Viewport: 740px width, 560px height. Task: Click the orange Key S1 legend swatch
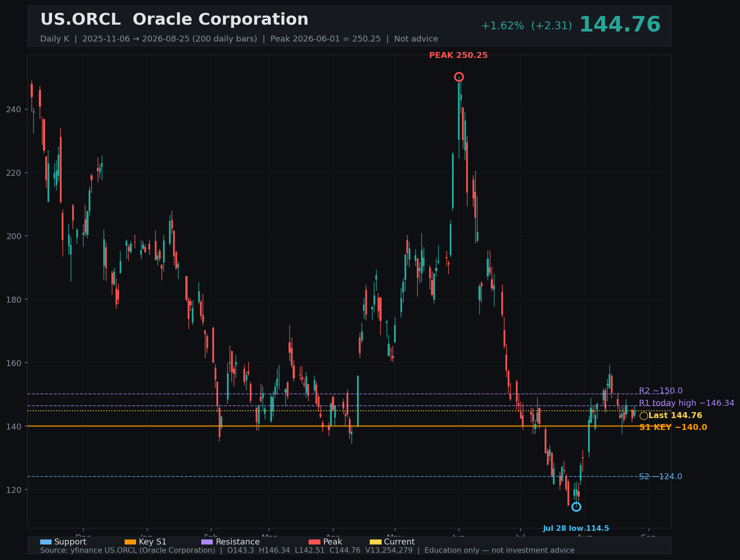coord(130,542)
